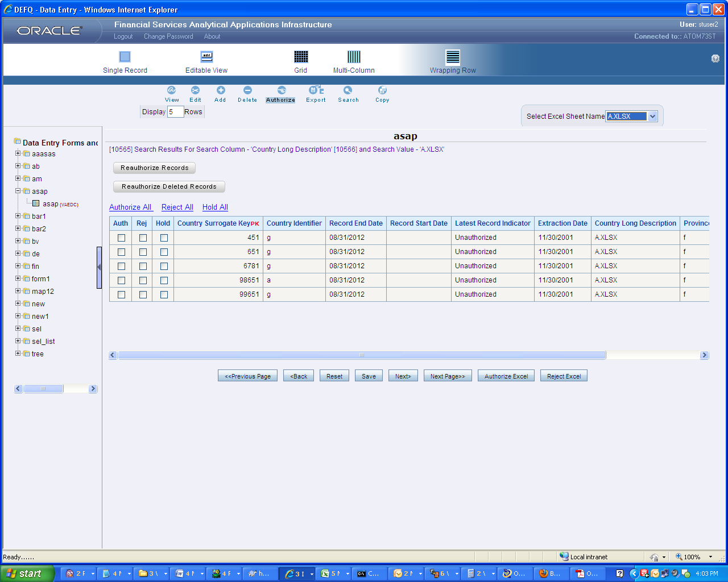Select the Delete icon on the toolbar

tap(247, 93)
